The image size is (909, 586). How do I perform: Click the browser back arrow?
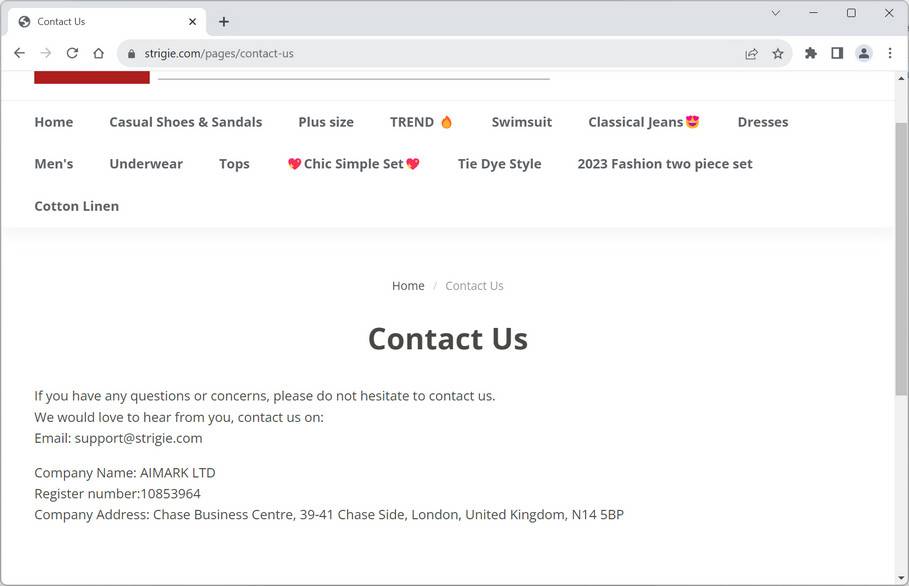pos(19,53)
